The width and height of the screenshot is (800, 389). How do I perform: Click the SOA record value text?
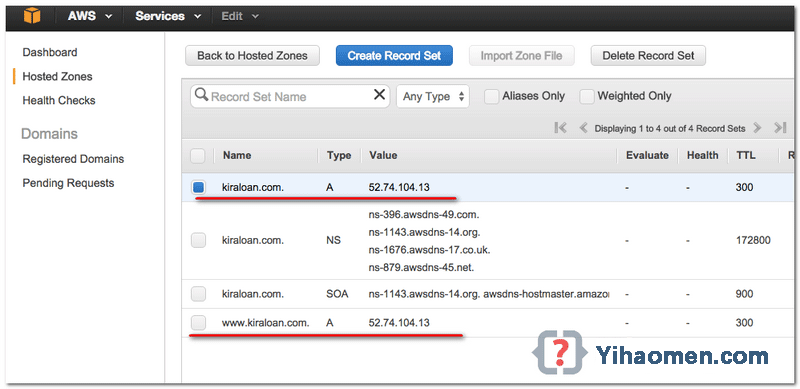[489, 294]
